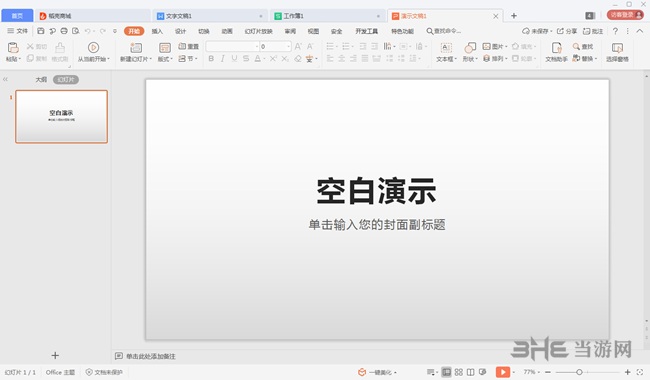Toggle Bold formatting
The image size is (650, 380).
tap(211, 59)
